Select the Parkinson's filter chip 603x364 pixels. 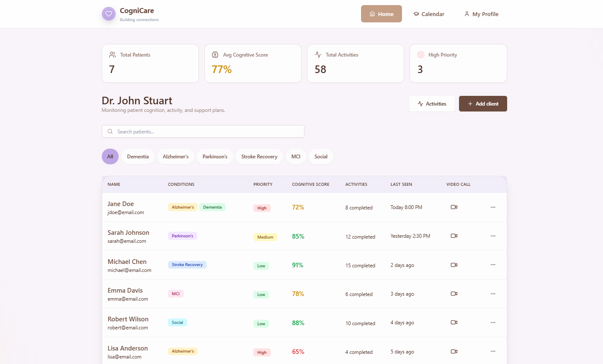(x=215, y=157)
